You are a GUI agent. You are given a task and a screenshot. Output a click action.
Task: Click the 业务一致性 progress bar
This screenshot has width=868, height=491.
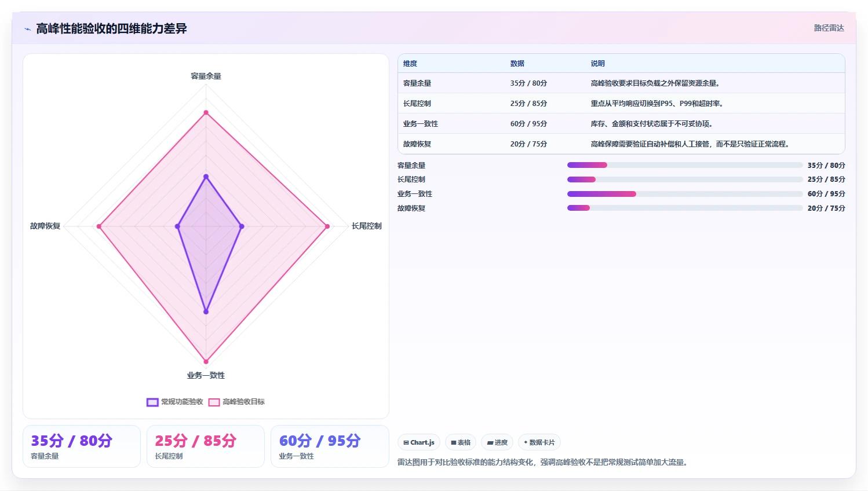tap(685, 194)
